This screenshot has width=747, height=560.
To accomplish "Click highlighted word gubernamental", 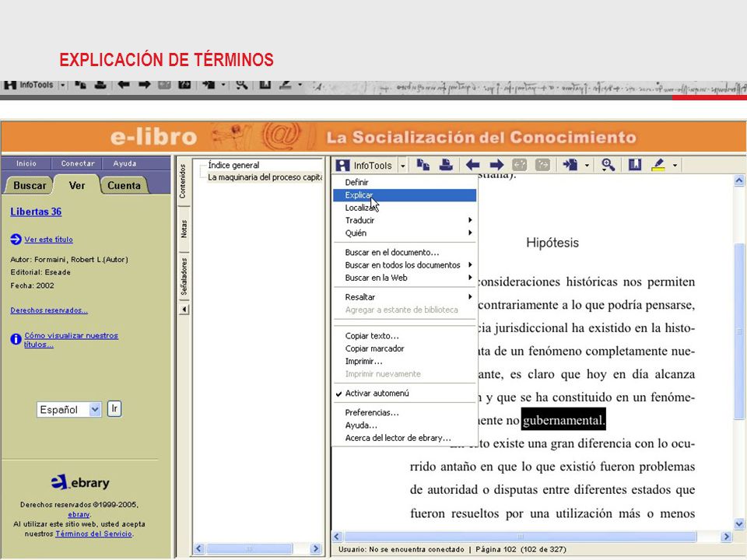I will (x=563, y=420).
